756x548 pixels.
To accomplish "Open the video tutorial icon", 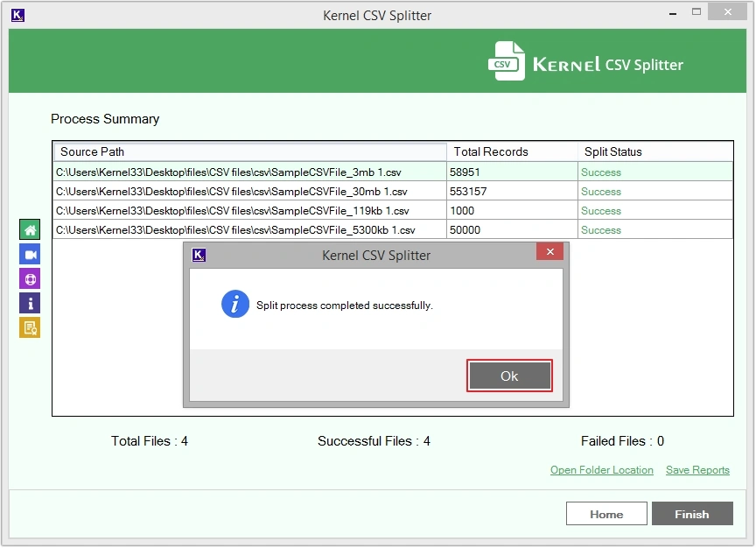I will coord(29,254).
